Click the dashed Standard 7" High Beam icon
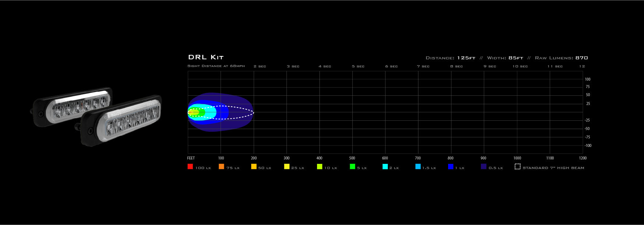 [517, 166]
